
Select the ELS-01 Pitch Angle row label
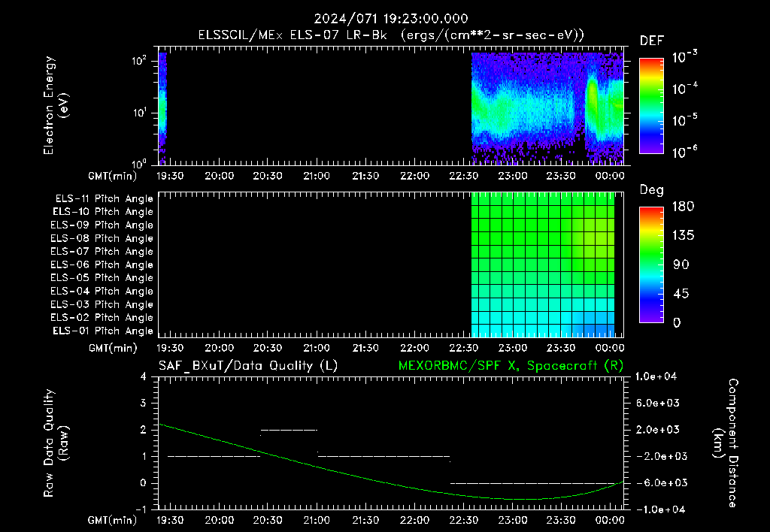103,331
